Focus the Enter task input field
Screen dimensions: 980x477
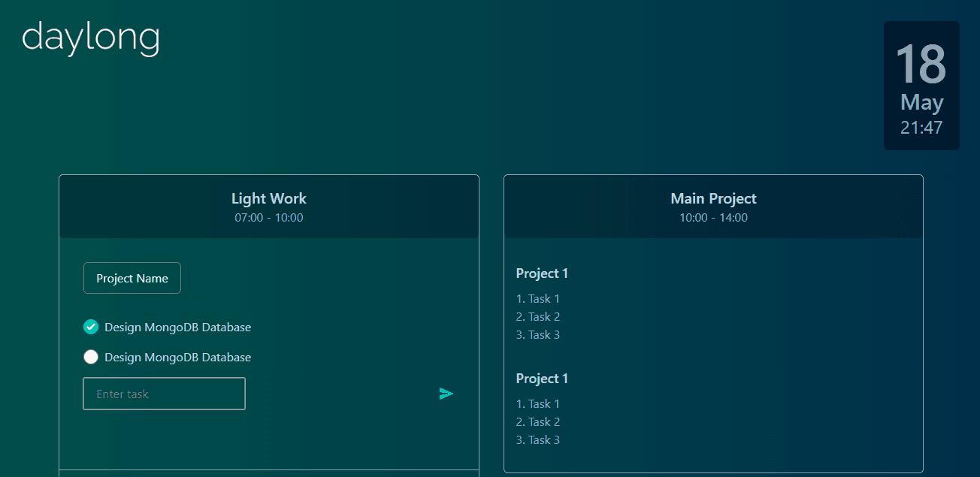[x=164, y=394]
